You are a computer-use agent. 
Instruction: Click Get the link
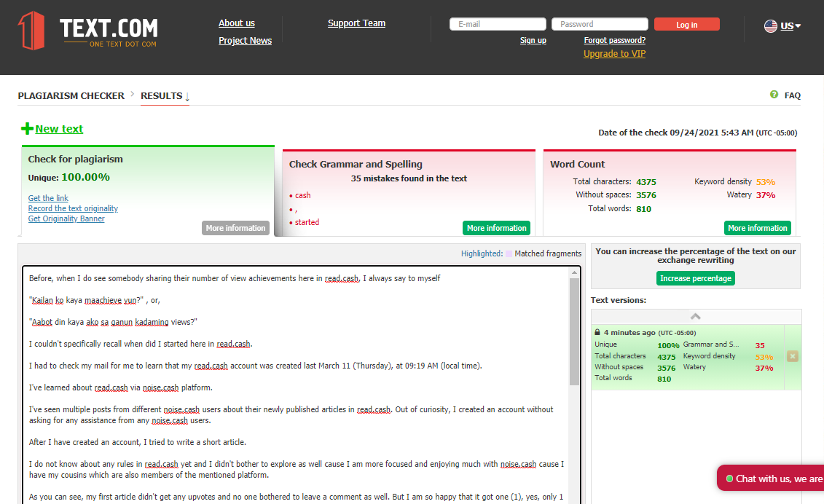pyautogui.click(x=48, y=198)
